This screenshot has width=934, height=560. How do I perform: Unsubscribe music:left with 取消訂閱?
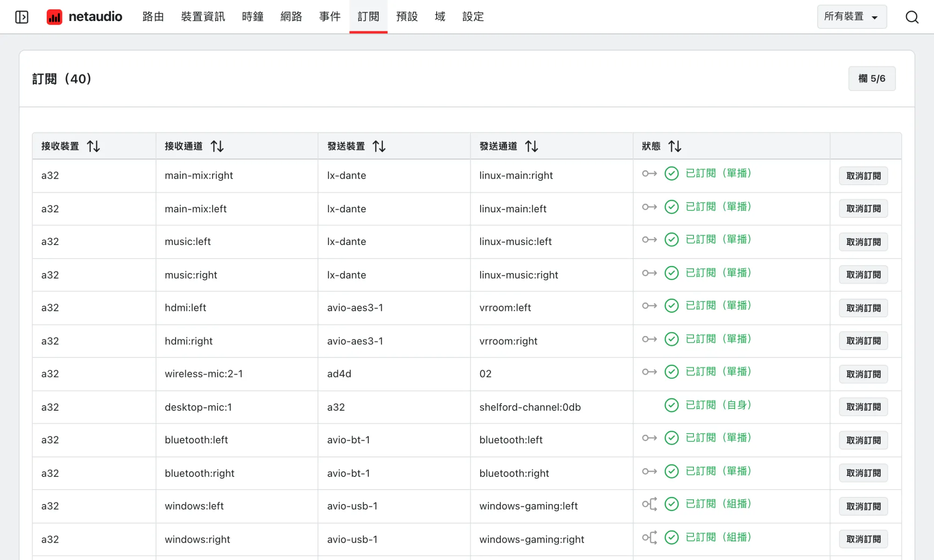[x=863, y=242]
